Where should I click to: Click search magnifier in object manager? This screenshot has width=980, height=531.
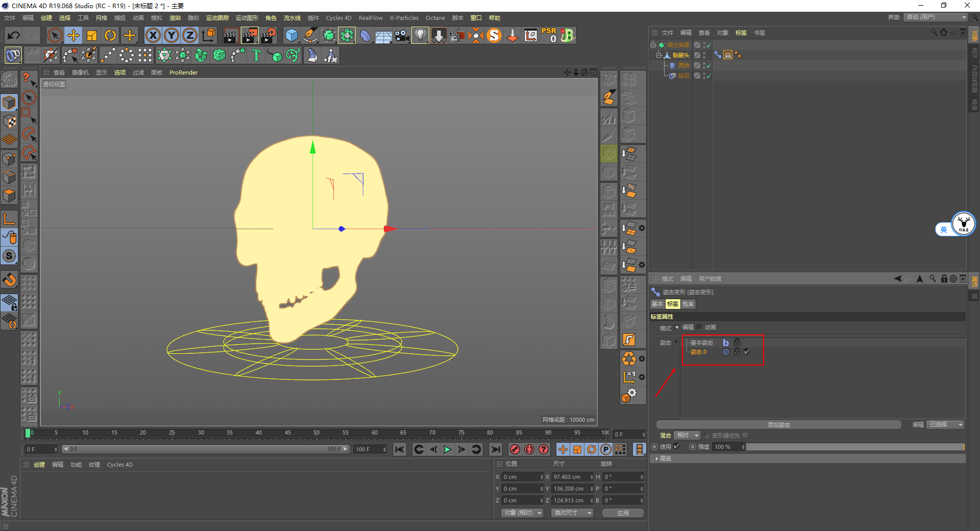tap(934, 33)
